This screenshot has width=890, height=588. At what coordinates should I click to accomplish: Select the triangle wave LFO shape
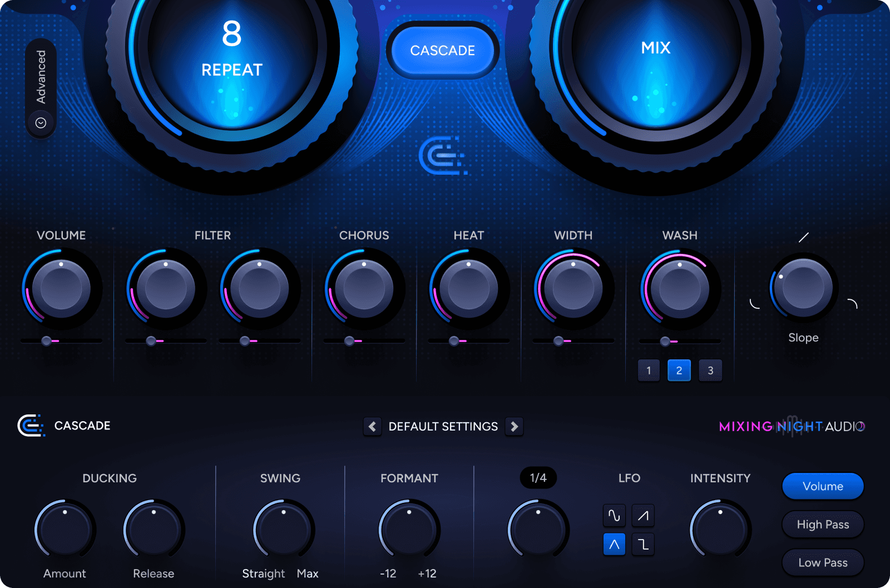(614, 544)
